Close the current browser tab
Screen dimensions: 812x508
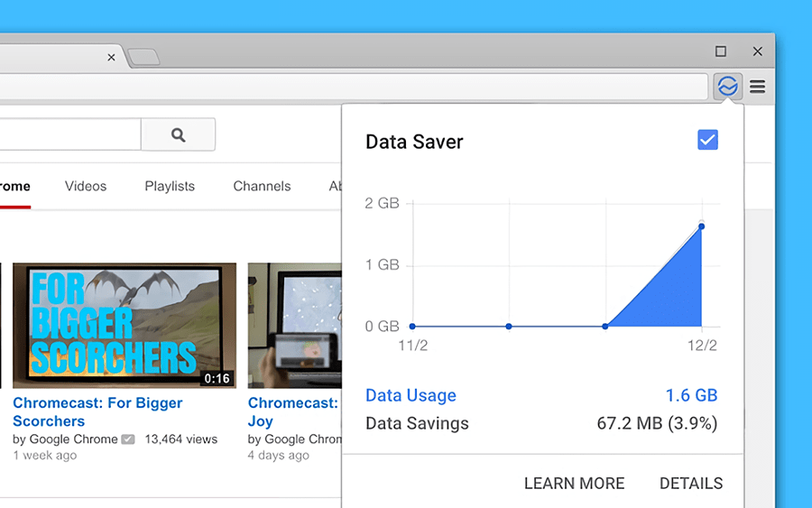(111, 58)
